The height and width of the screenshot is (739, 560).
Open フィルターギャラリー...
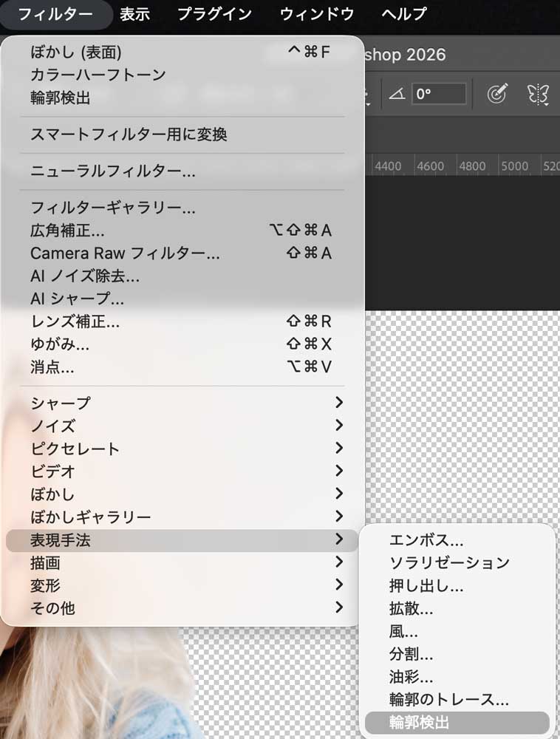point(182,208)
